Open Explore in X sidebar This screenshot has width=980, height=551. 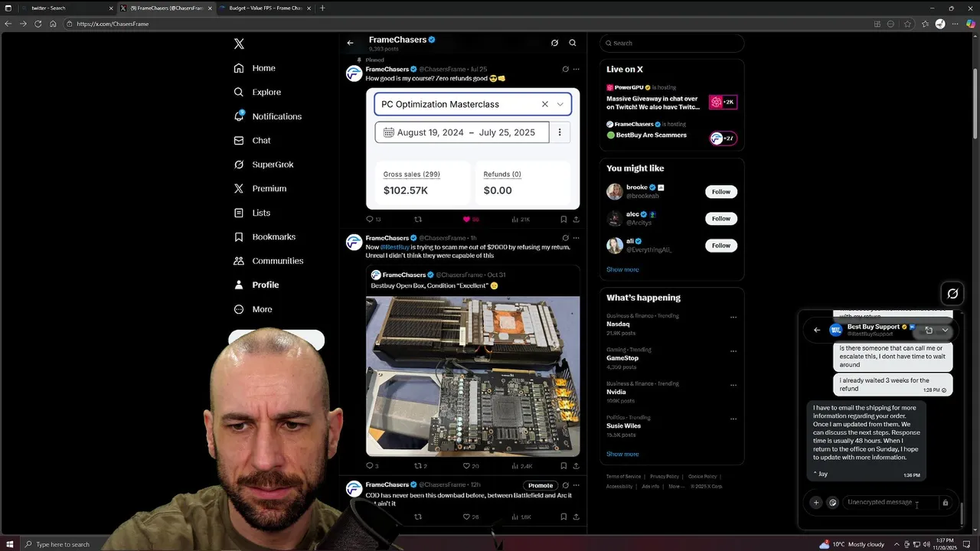click(x=258, y=92)
